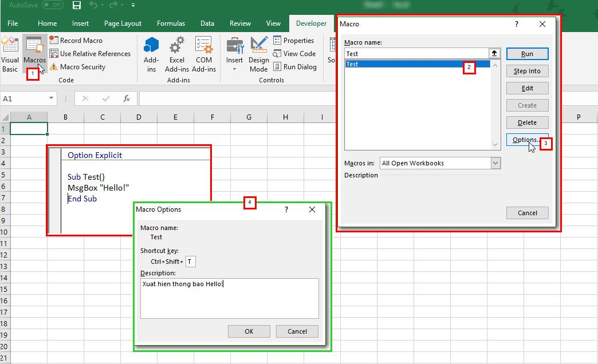Edit the macro Description text box

click(229, 298)
